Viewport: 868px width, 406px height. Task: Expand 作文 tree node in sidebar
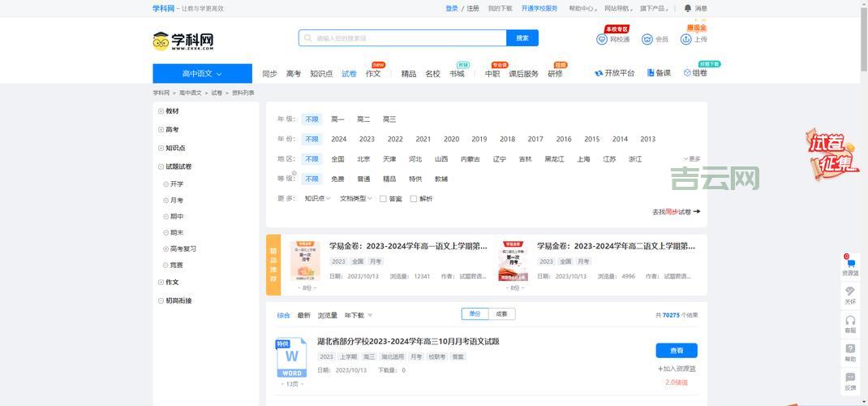(161, 282)
